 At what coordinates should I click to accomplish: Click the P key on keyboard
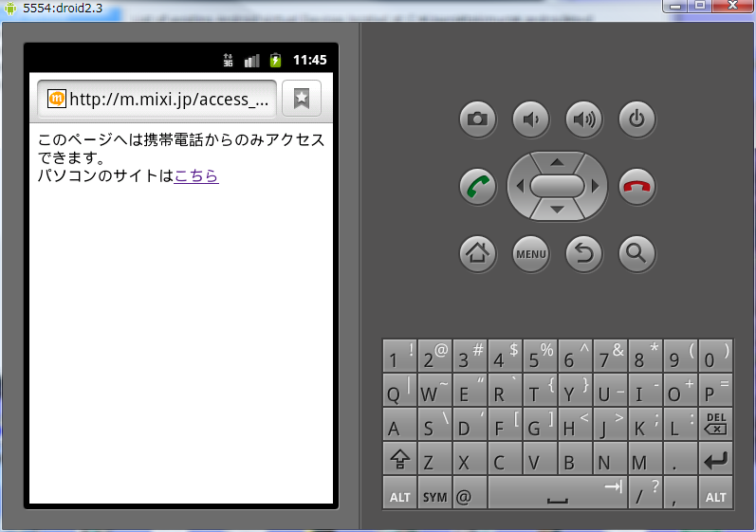tap(715, 390)
